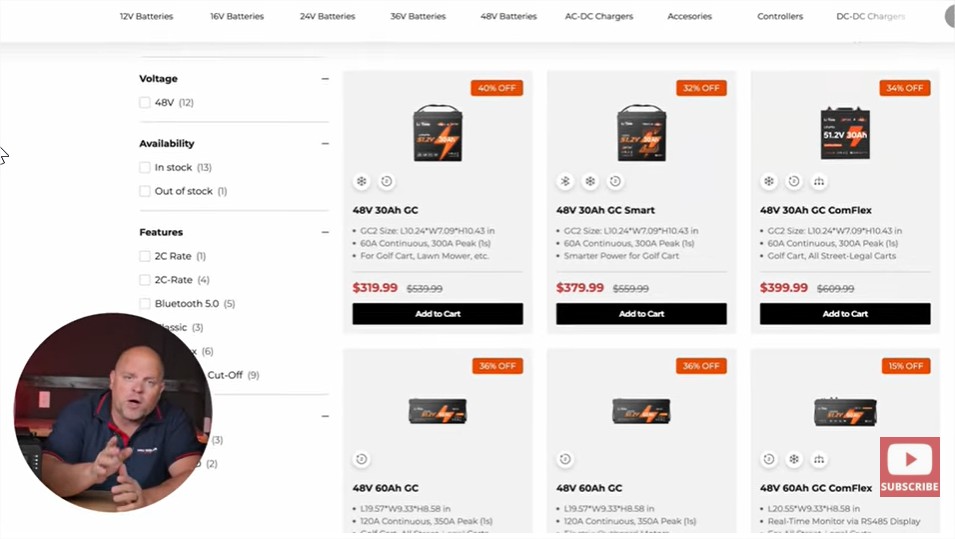Viewport: 955px width, 539px height.
Task: Open the 48V 60Ah GC ComFlex title link
Action: click(x=816, y=488)
